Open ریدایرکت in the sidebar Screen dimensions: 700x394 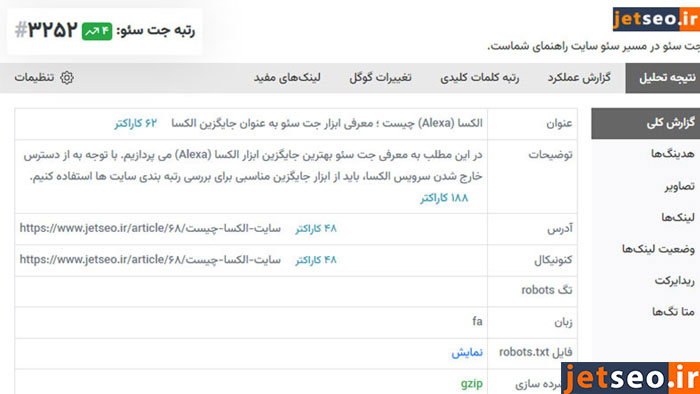pyautogui.click(x=675, y=281)
